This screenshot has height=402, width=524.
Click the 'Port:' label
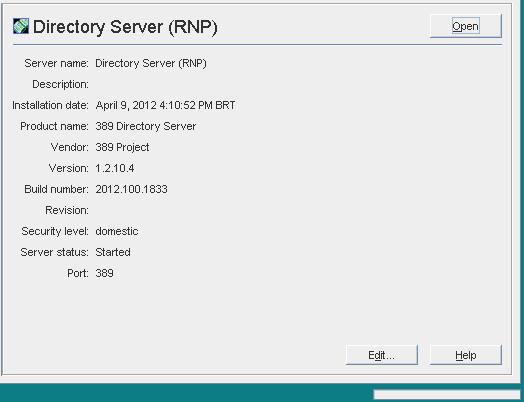78,273
